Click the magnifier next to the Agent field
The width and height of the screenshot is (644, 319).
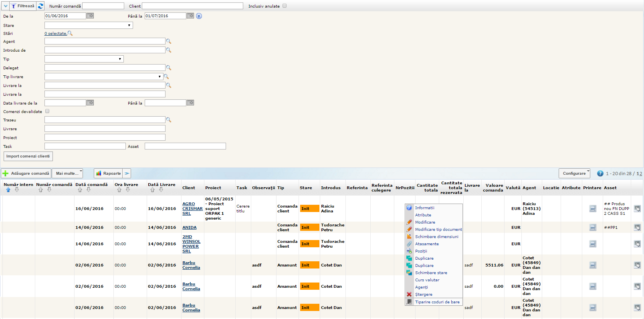169,41
